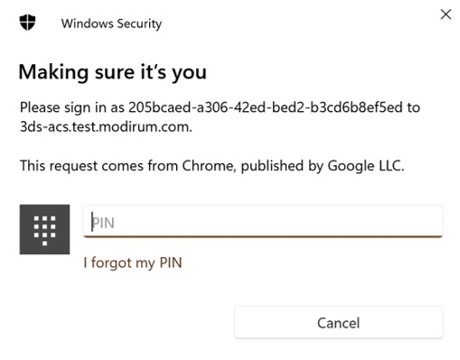This screenshot has height=360, width=460.
Task: Click the PIN placeholder text
Action: pyautogui.click(x=103, y=223)
